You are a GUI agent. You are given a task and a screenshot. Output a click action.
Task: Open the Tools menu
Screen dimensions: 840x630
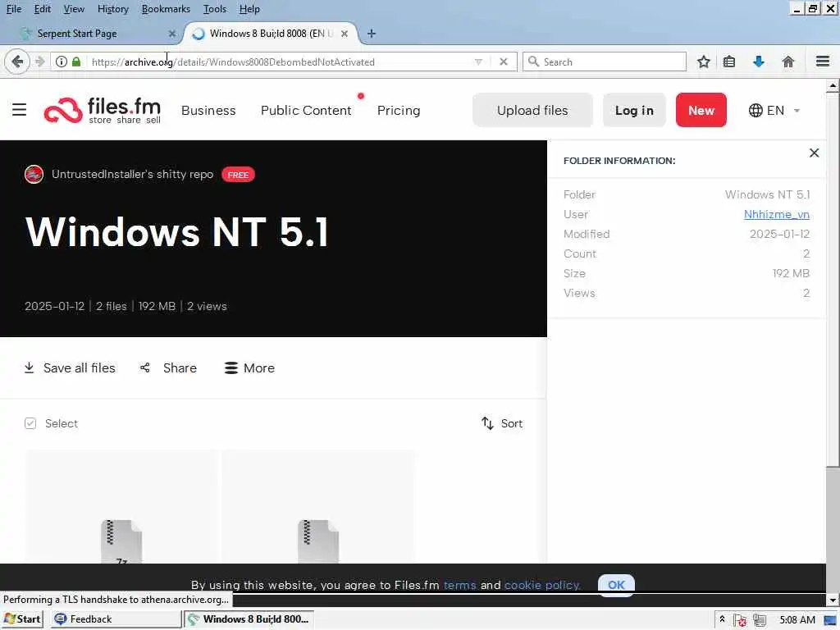(x=215, y=9)
